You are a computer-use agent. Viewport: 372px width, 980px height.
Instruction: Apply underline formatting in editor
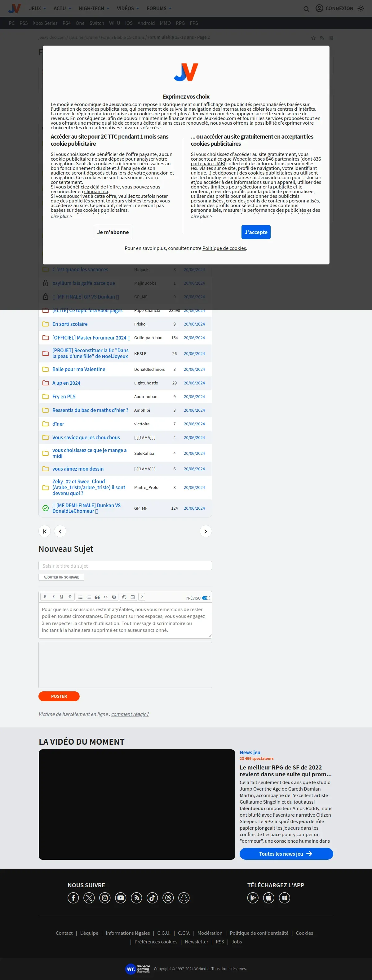pyautogui.click(x=62, y=597)
